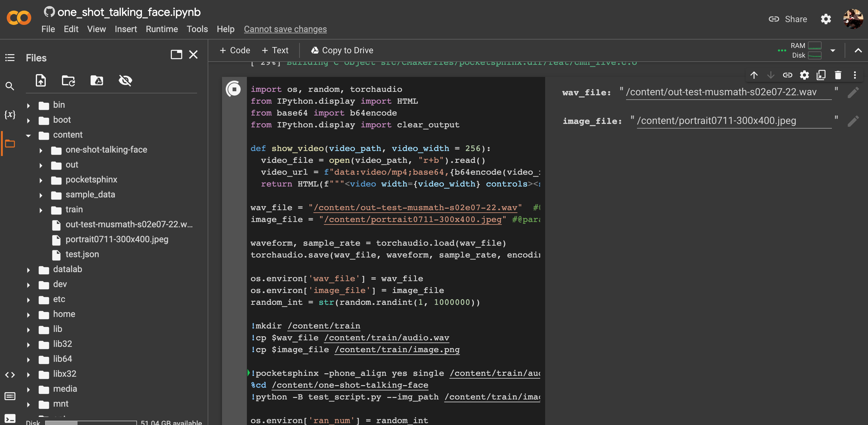Click the wav_file path input field

coord(729,92)
